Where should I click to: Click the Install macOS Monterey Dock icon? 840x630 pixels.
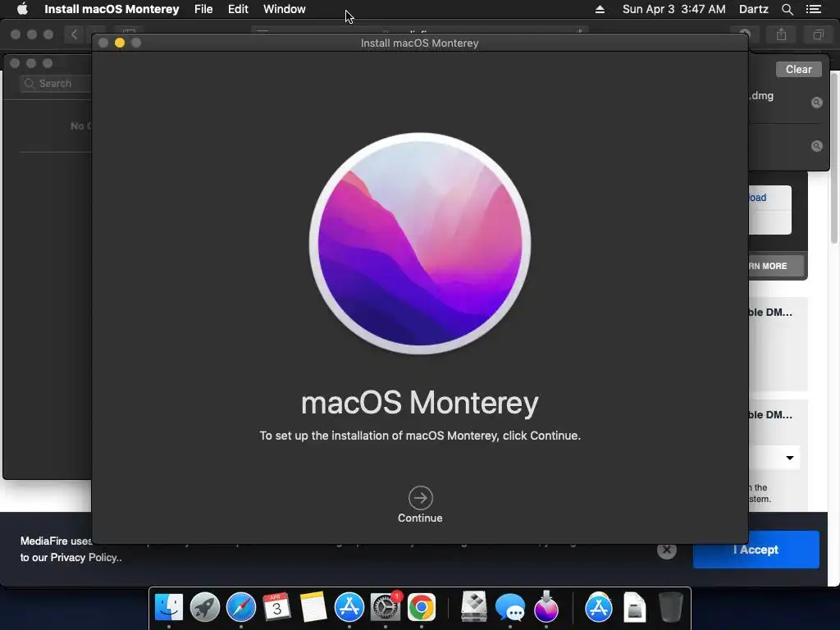pyautogui.click(x=546, y=607)
